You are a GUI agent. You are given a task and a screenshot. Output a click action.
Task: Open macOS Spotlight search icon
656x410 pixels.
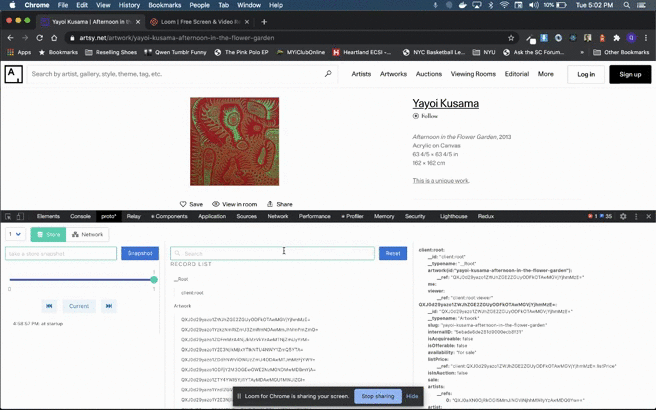click(x=626, y=5)
